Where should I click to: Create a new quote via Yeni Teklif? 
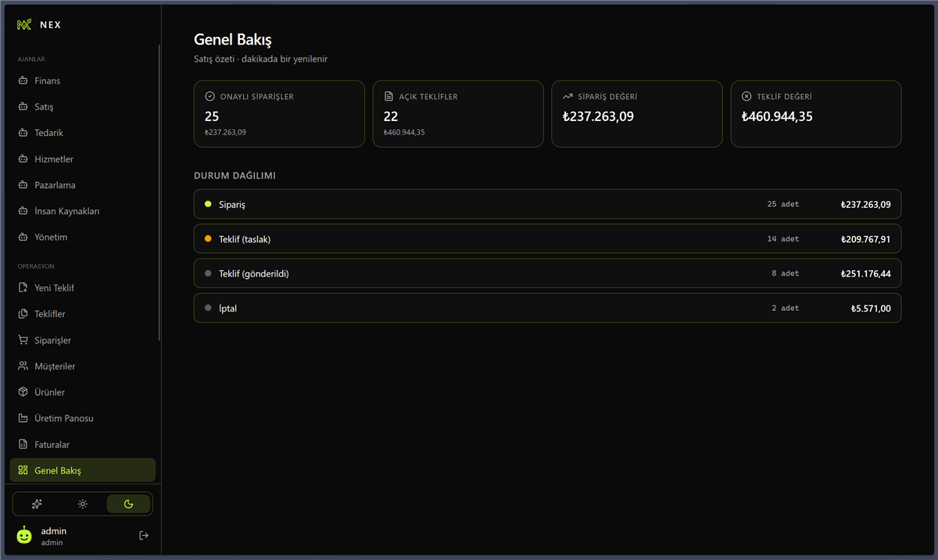pos(82,288)
